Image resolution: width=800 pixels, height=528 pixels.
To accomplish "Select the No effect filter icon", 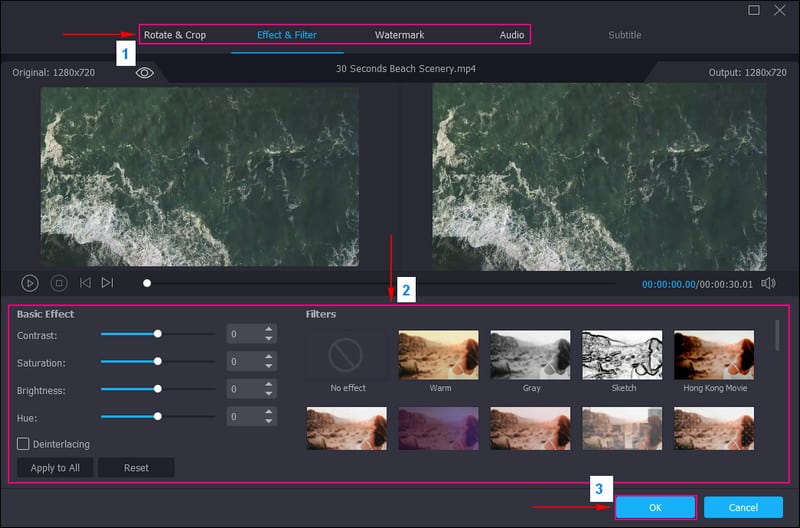I will tap(347, 353).
